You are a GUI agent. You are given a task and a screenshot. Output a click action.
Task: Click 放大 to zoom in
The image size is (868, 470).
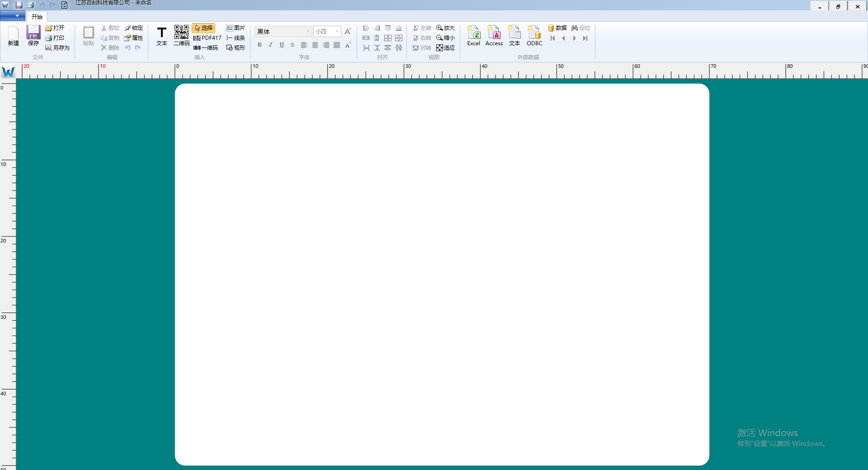tap(445, 28)
